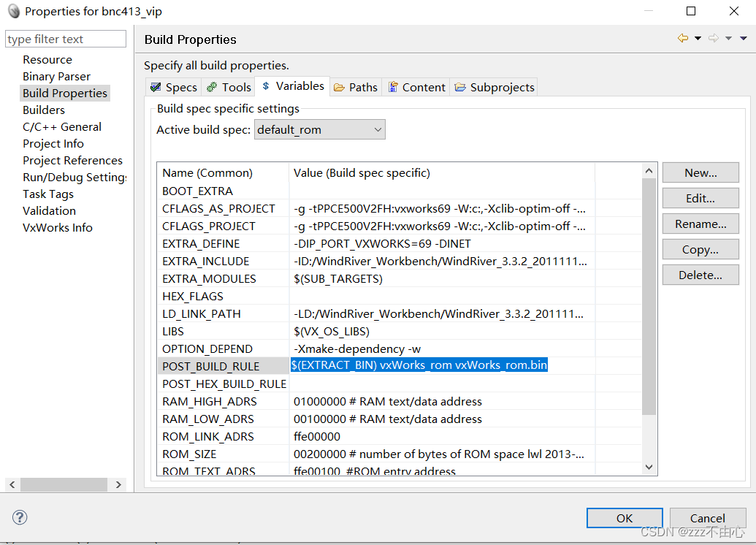
Task: Select Project Info in the left tree
Action: coord(53,144)
